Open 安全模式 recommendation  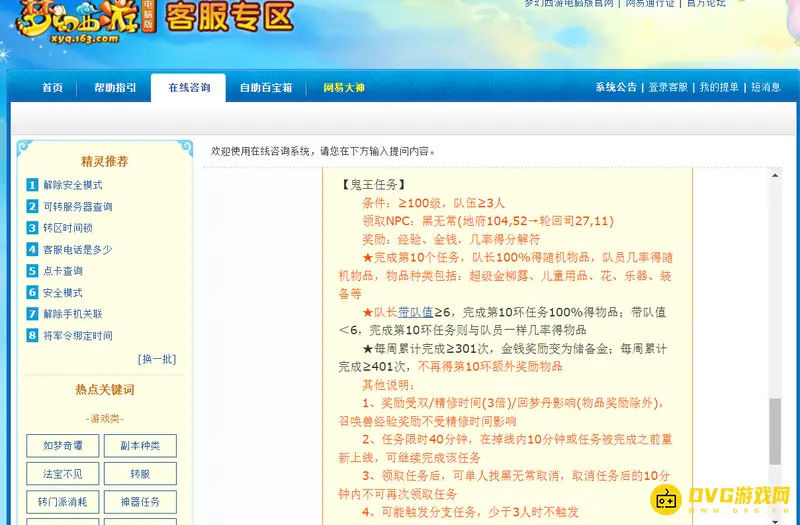[x=63, y=293]
